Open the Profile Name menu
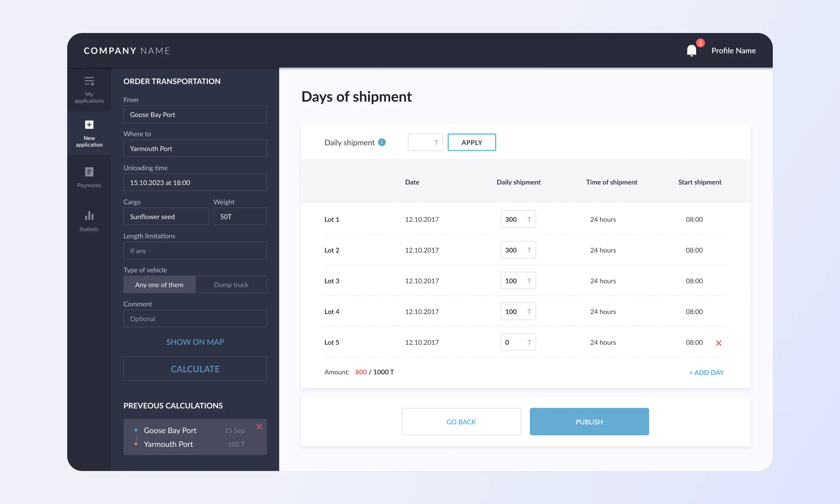Screen dimensions: 840x504 [x=733, y=51]
